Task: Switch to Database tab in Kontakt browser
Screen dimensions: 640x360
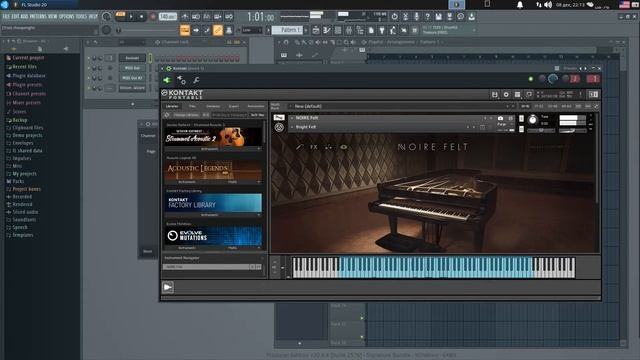Action: click(x=213, y=106)
